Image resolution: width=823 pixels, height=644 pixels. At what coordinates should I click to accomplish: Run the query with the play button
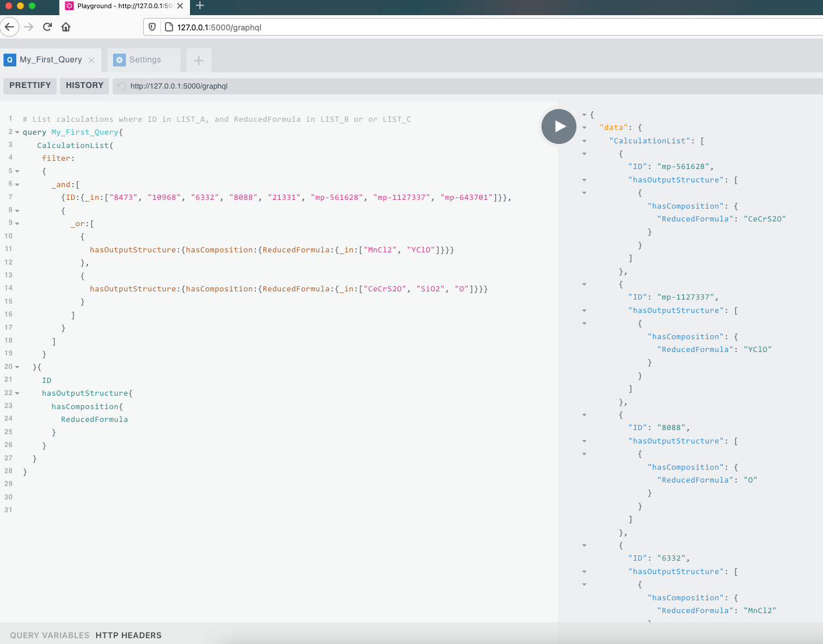tap(558, 126)
